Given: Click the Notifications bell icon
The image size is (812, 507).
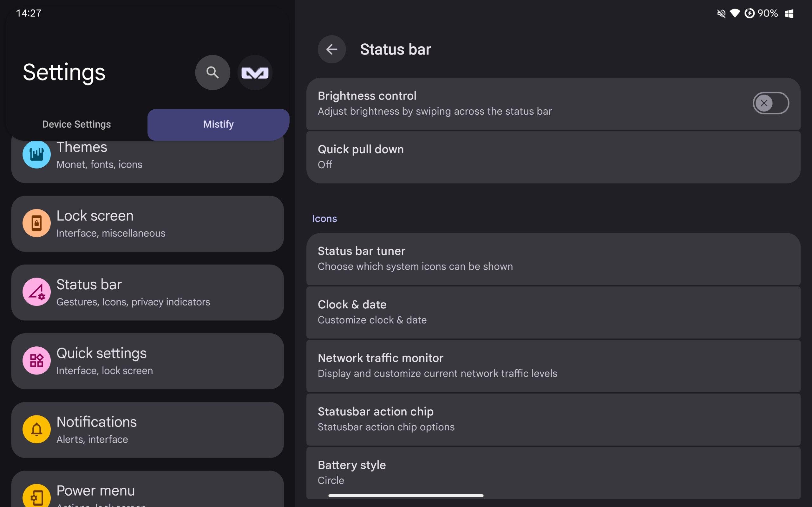Looking at the screenshot, I should tap(36, 429).
